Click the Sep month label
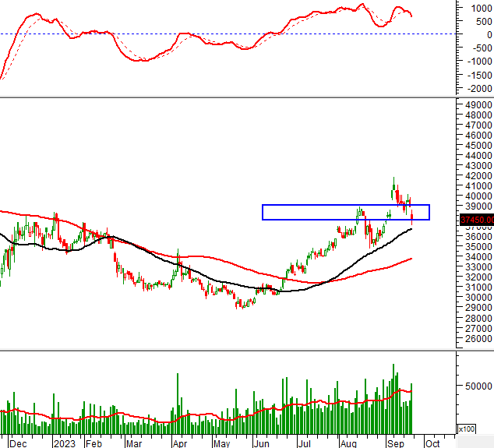The image size is (494, 448). point(396,443)
